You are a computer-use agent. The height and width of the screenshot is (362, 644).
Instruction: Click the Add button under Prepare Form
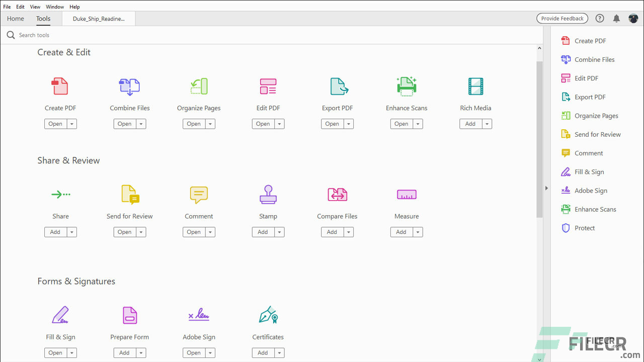[125, 352]
